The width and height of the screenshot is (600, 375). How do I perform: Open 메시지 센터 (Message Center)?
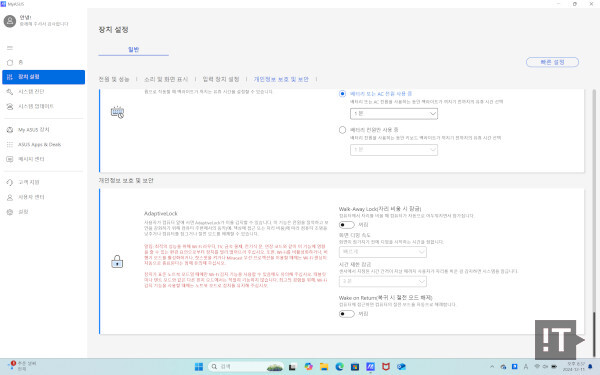pyautogui.click(x=43, y=159)
